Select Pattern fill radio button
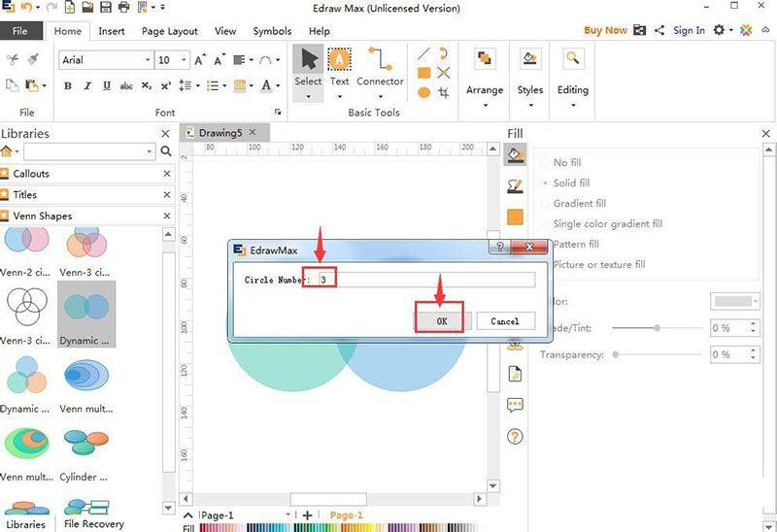 coord(548,245)
